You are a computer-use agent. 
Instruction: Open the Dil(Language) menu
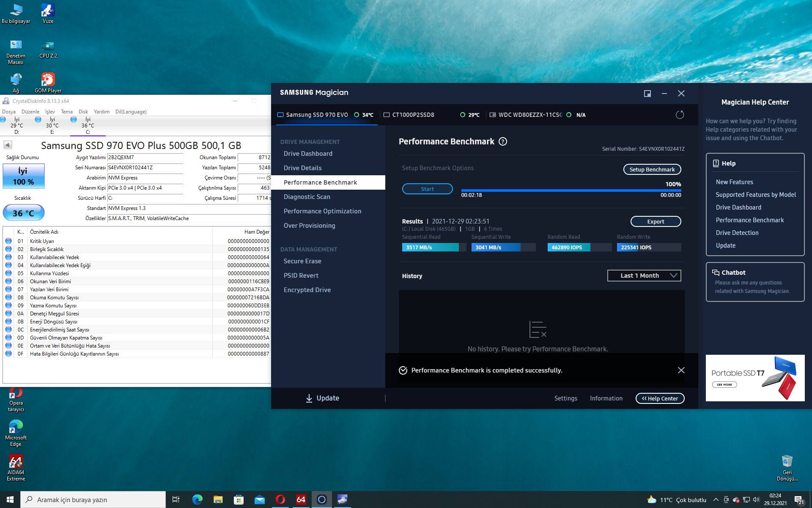click(131, 112)
